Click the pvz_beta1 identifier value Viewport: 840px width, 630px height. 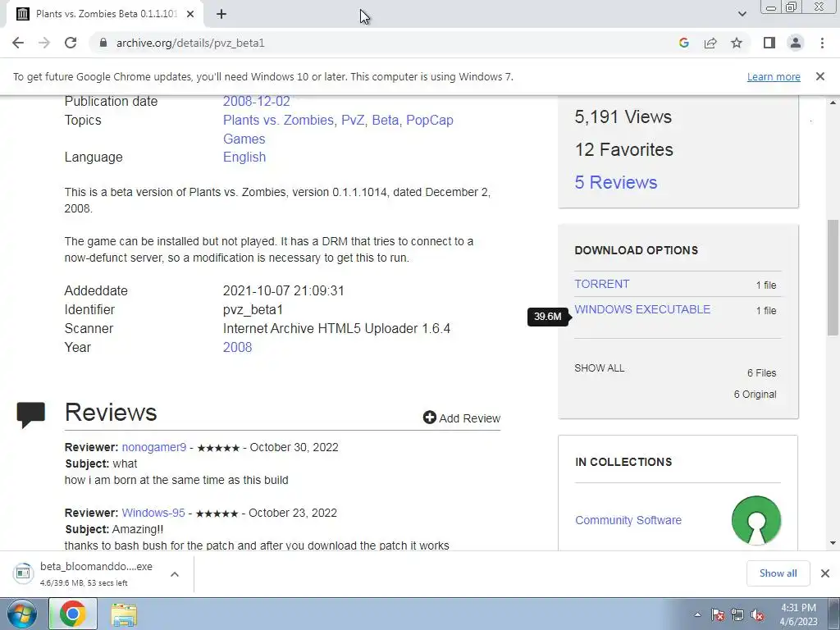253,309
